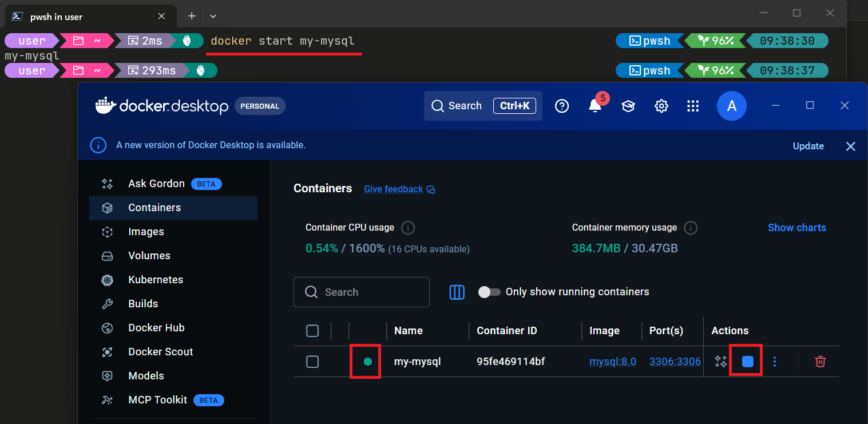Open notifications bell with 5 alerts

pyautogui.click(x=595, y=106)
